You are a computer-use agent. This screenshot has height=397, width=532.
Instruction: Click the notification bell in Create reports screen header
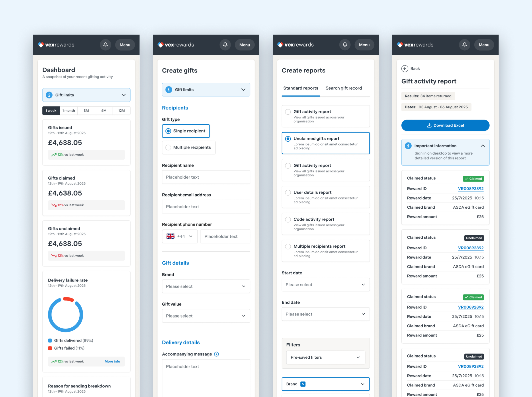pyautogui.click(x=345, y=45)
